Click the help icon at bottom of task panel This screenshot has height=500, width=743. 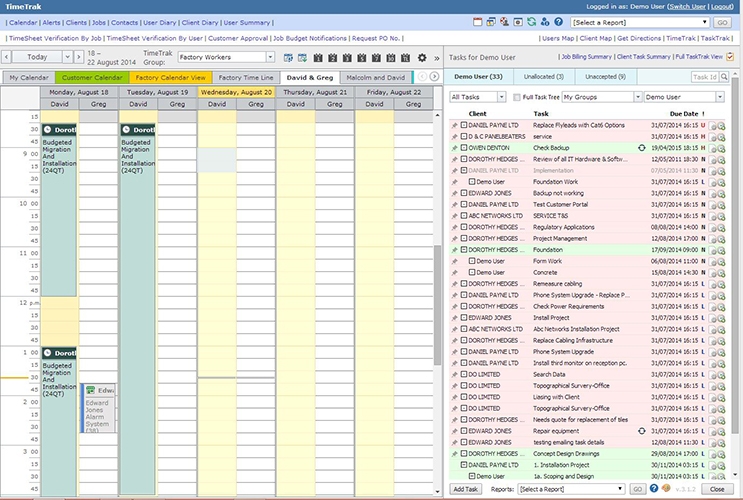click(654, 488)
